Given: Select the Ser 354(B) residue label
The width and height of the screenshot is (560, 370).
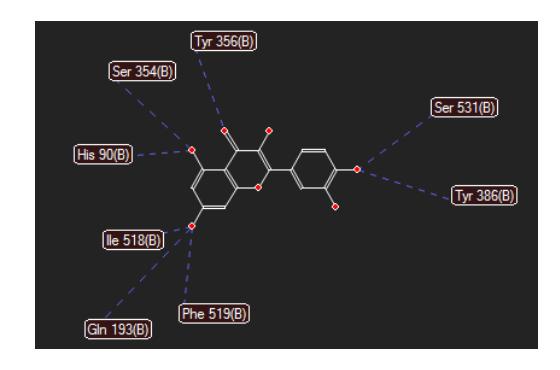Looking at the screenshot, I should [142, 71].
